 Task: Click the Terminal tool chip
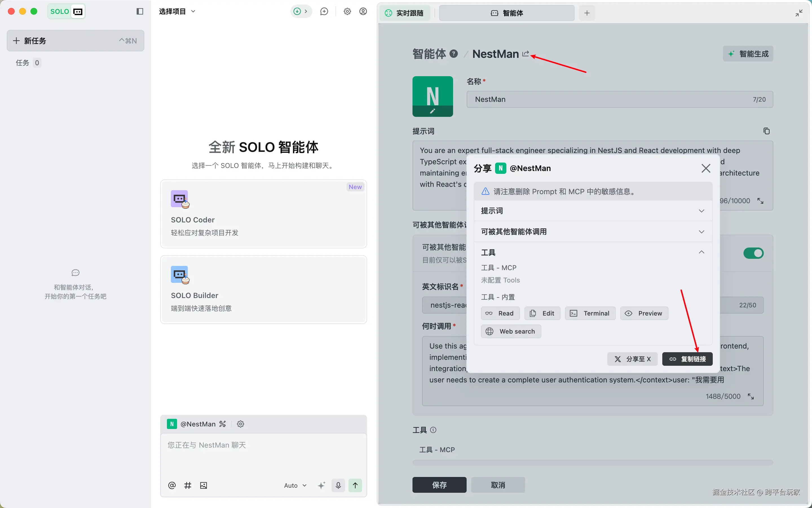point(590,313)
